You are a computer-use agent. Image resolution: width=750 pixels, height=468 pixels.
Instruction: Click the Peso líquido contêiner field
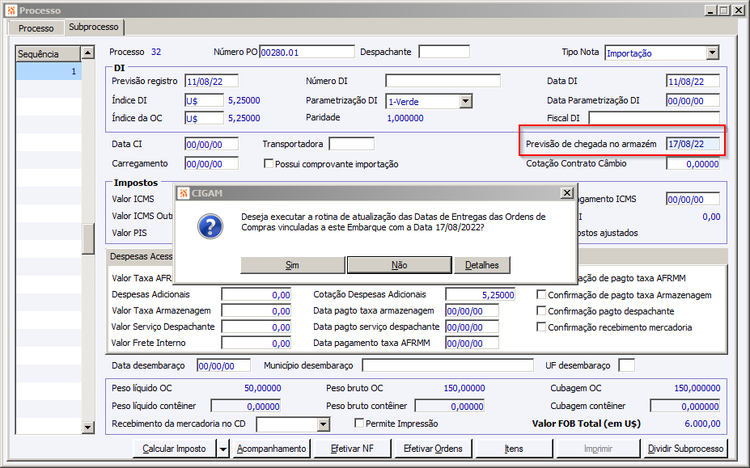click(246, 406)
